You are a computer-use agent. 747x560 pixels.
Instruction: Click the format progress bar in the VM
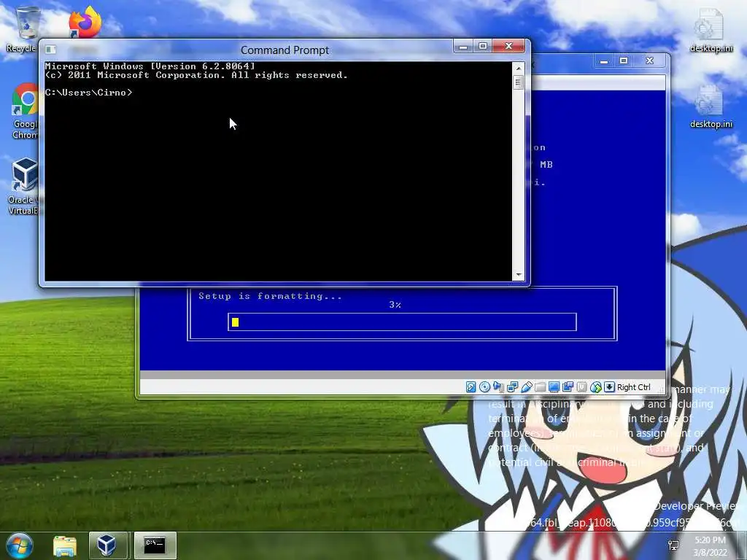click(x=402, y=322)
